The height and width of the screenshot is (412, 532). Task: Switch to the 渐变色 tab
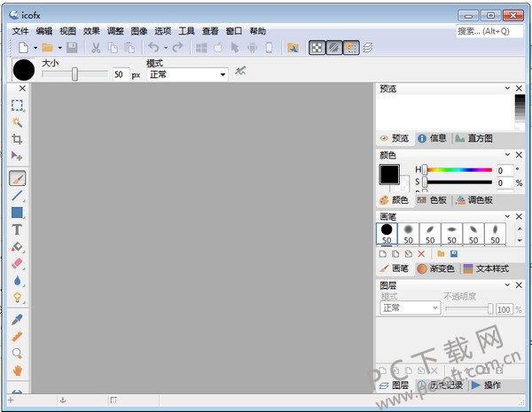436,268
